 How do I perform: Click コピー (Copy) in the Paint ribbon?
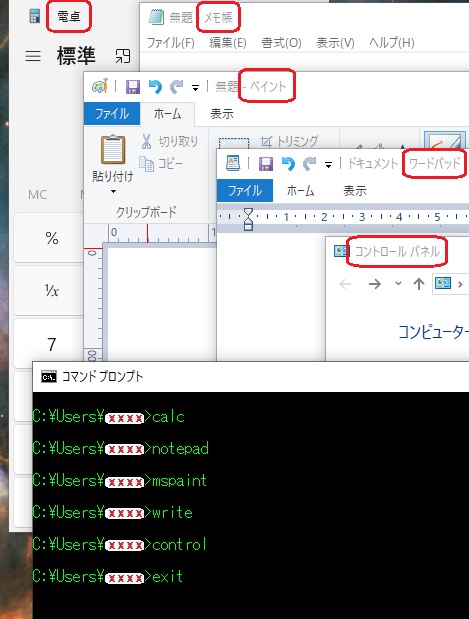click(x=161, y=163)
